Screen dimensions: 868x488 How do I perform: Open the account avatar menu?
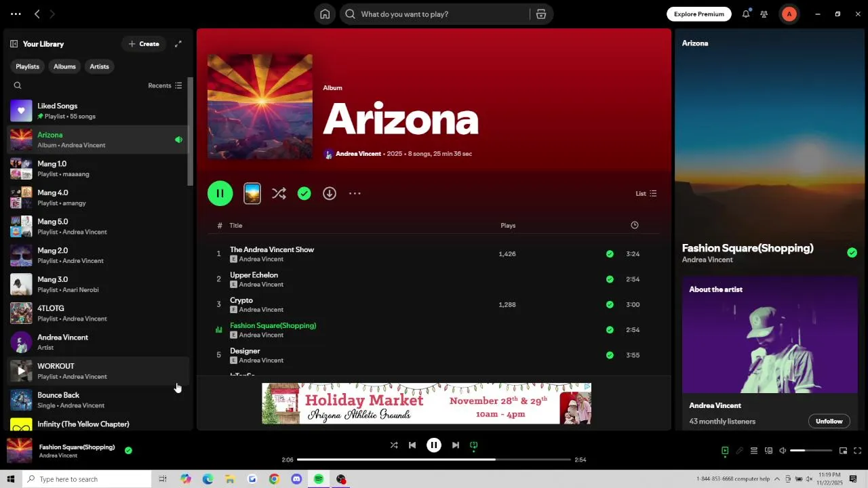pyautogui.click(x=789, y=14)
